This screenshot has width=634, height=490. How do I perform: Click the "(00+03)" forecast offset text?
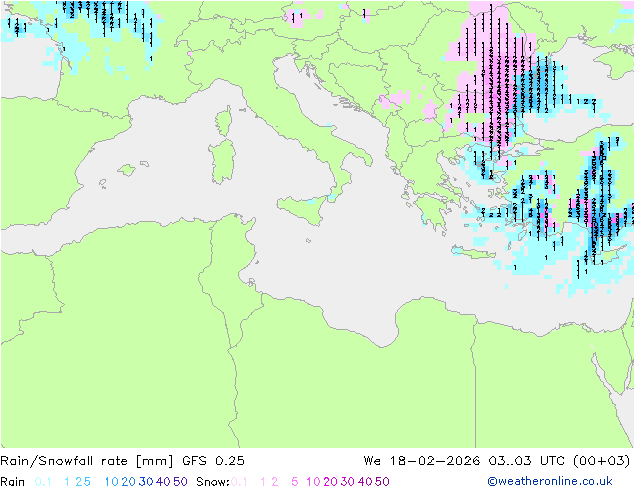tap(602, 460)
